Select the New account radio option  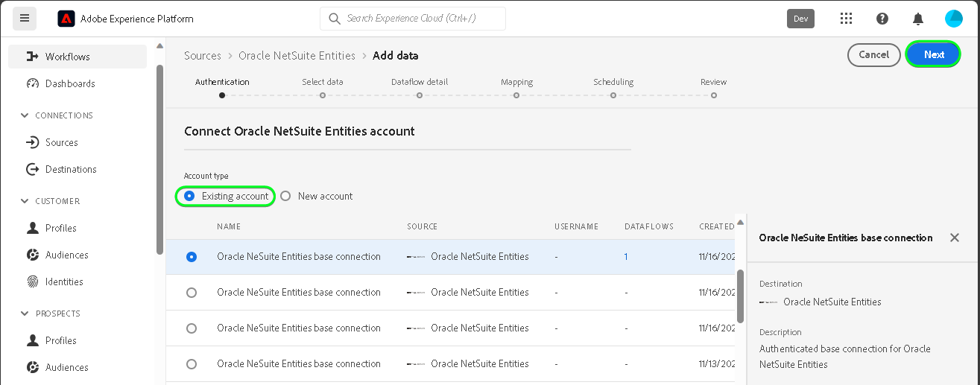pyautogui.click(x=285, y=196)
